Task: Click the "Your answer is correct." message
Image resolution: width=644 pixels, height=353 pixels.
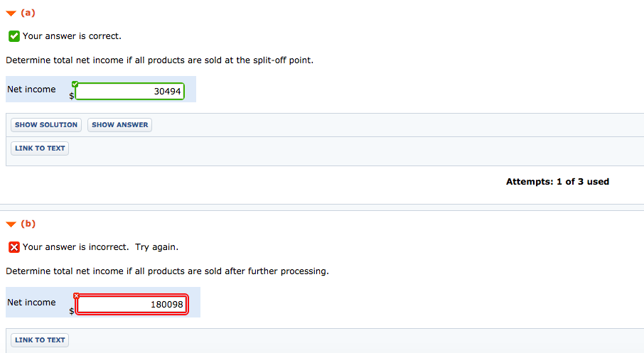Action: pos(72,36)
